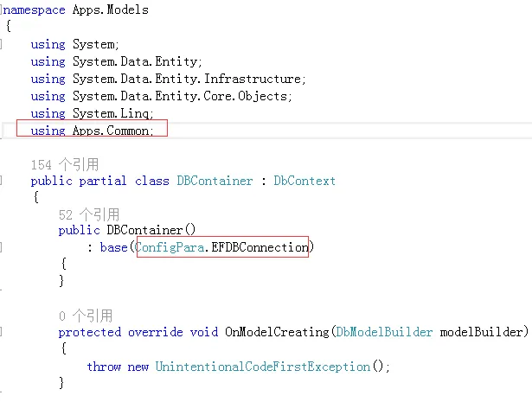Click the modelBuilder parameter name
Screen dimensions: 532x402
click(483, 332)
